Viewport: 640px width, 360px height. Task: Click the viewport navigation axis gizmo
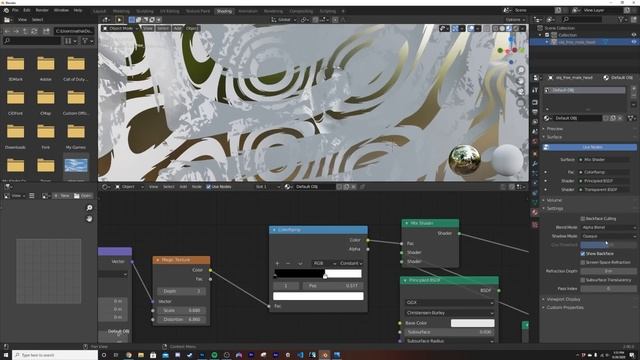click(x=510, y=51)
